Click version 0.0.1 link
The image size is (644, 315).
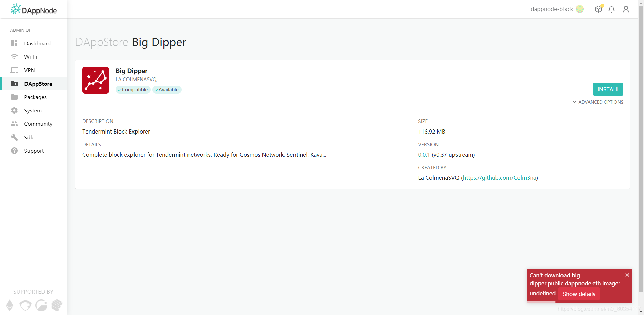[424, 155]
